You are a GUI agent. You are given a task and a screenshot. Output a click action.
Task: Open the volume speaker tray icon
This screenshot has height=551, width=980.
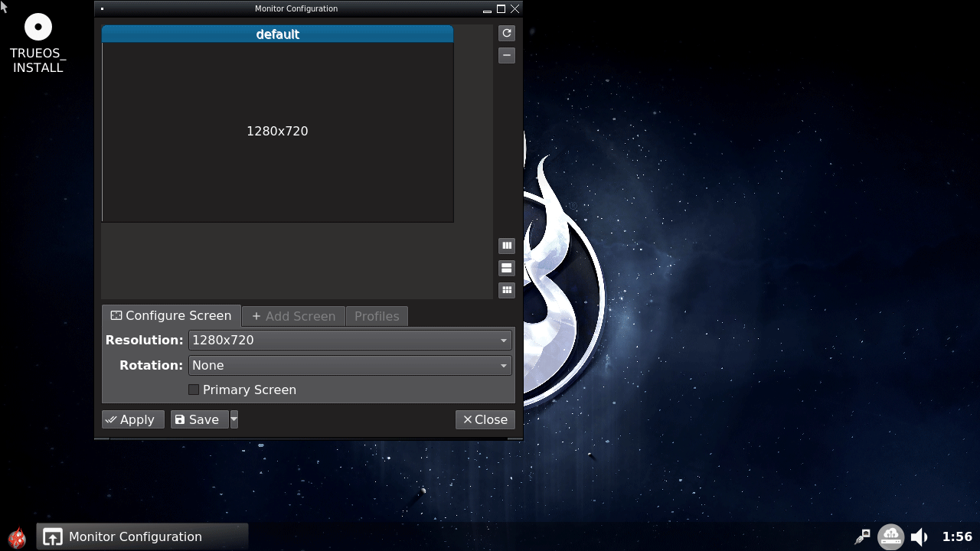(x=920, y=536)
